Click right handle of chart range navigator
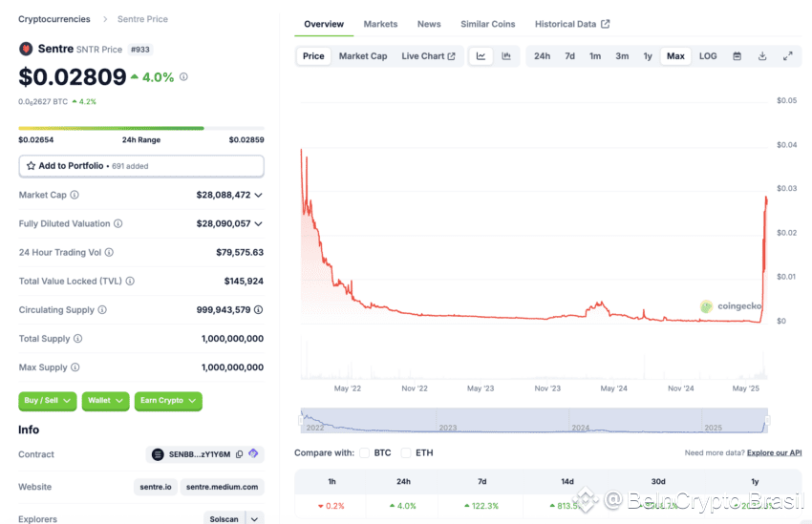Screen dimensions: 812x524 pos(767,420)
